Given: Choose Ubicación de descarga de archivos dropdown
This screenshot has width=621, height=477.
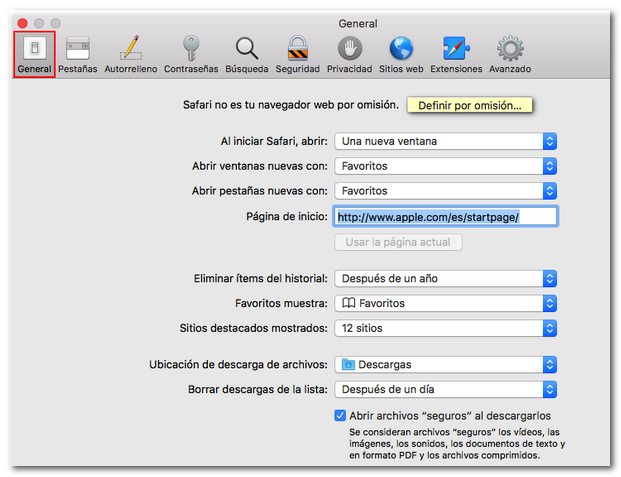Looking at the screenshot, I should tap(445, 365).
